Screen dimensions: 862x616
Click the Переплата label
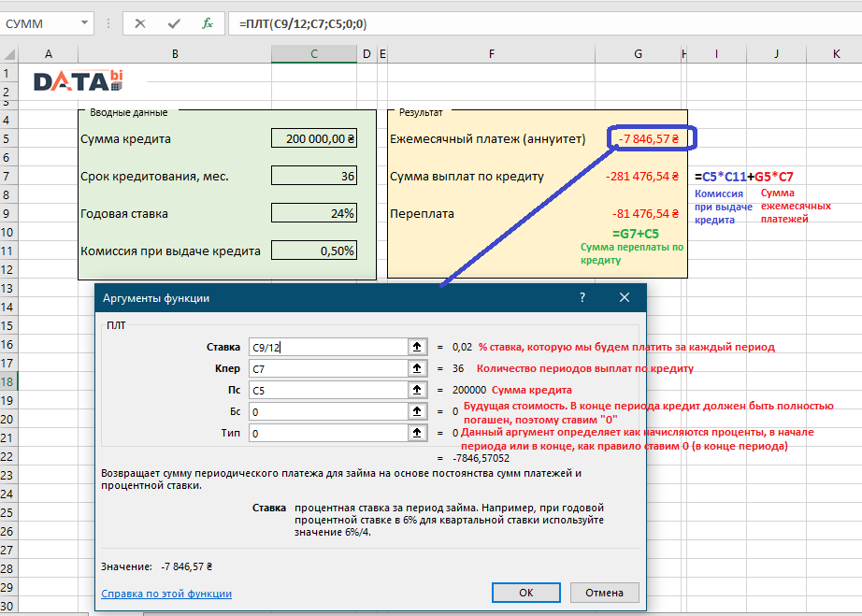423,214
